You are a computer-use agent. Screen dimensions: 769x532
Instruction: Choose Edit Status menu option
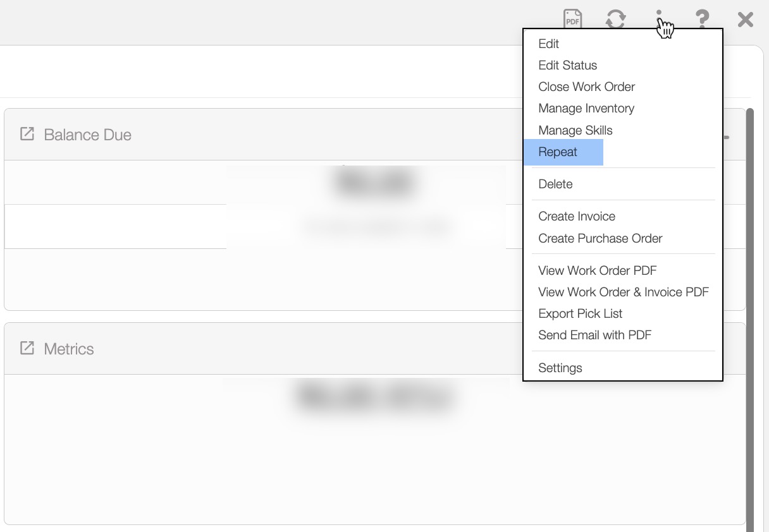[567, 65]
